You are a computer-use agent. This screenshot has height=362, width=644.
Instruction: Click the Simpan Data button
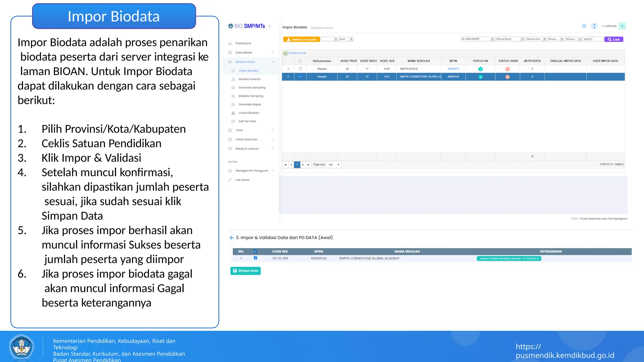click(x=245, y=271)
